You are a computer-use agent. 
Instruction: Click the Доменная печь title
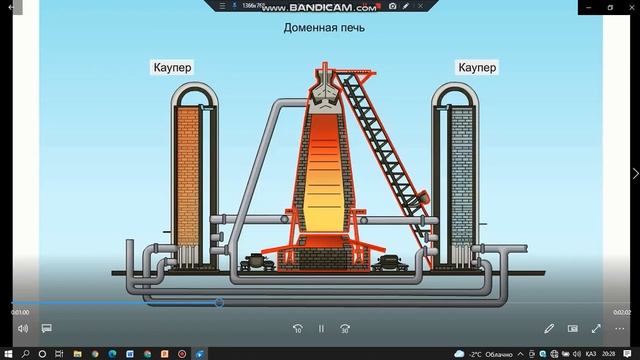[324, 28]
